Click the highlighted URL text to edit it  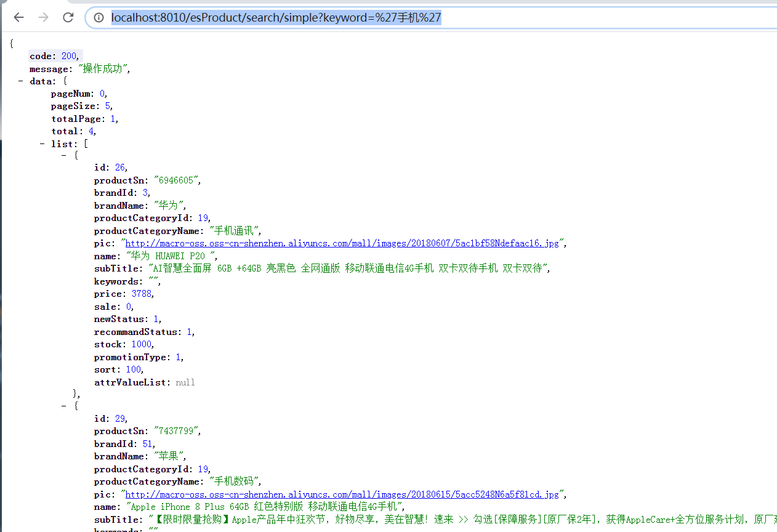pos(275,17)
